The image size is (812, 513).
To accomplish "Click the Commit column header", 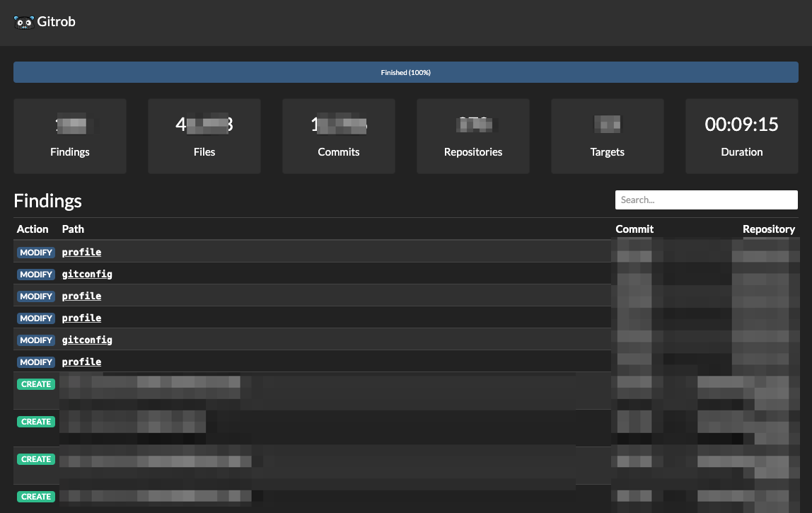I will (634, 229).
